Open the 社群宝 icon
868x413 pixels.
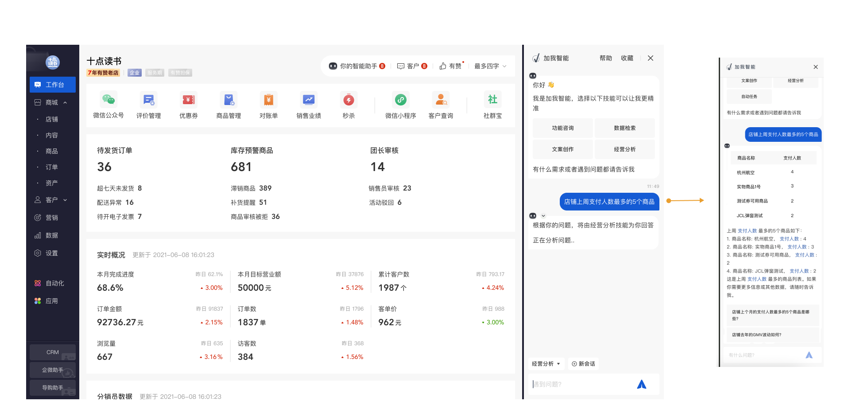tap(492, 100)
